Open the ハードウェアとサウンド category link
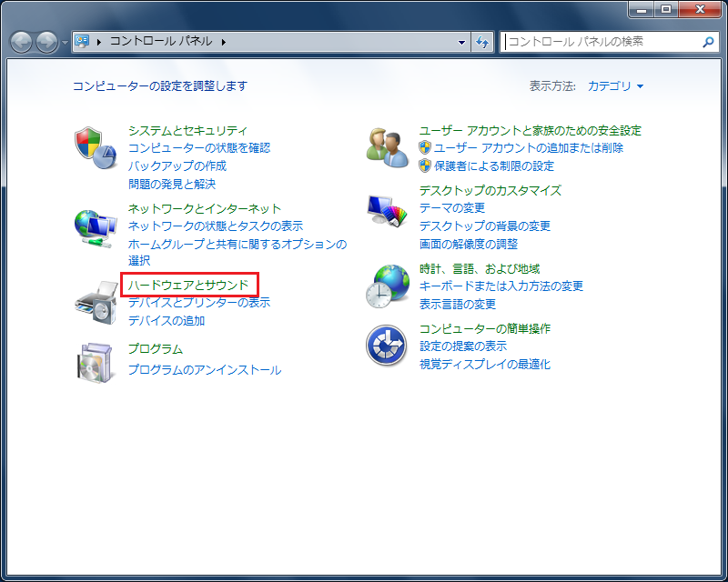728x582 pixels. coord(188,286)
